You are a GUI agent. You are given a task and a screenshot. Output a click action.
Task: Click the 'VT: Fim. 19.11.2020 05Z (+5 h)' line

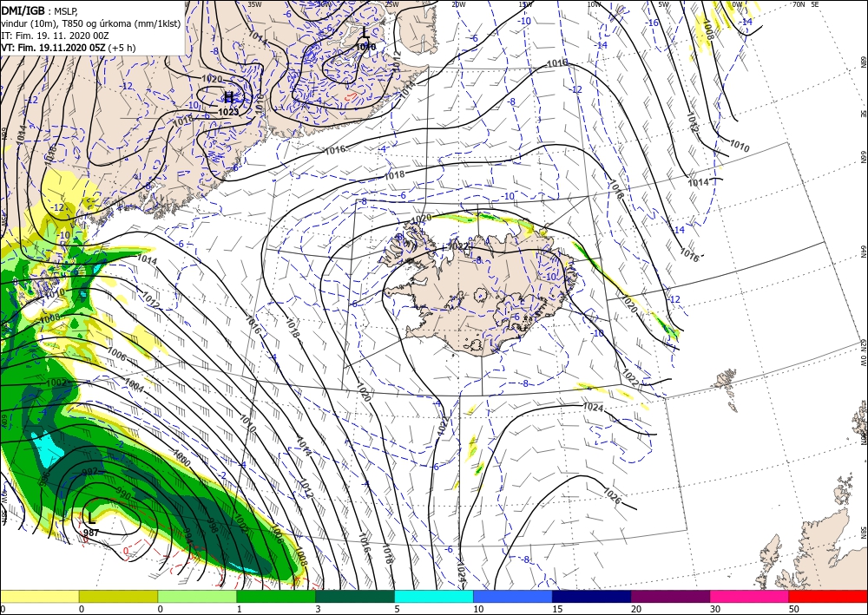click(x=68, y=48)
